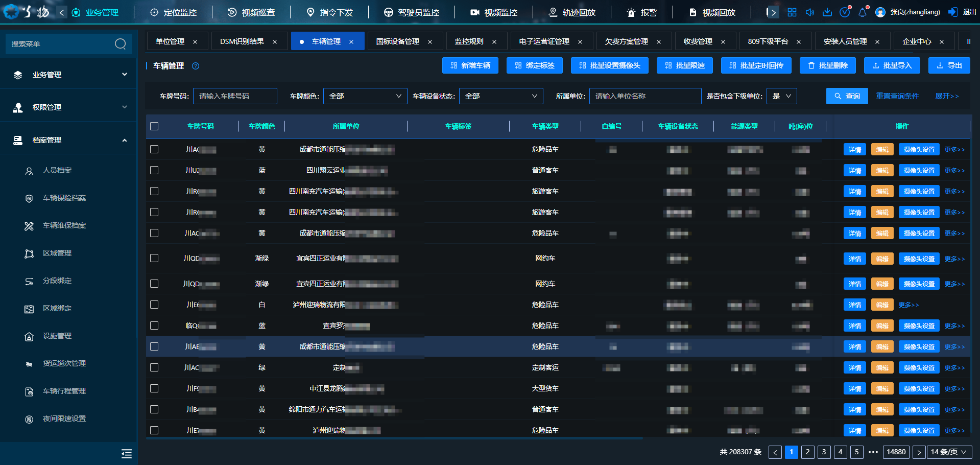The image size is (980, 465).
Task: Open the notification bell icon
Action: [863, 12]
